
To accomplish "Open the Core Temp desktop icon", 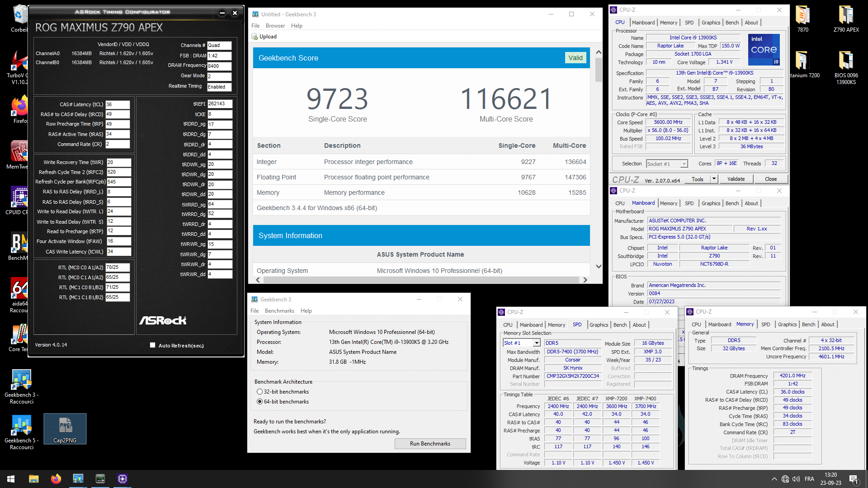I will point(18,338).
